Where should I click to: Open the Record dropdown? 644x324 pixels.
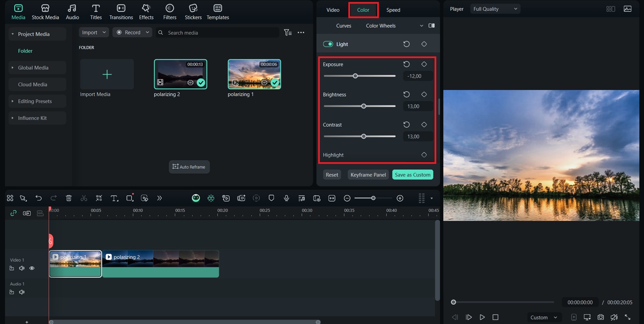(x=132, y=32)
